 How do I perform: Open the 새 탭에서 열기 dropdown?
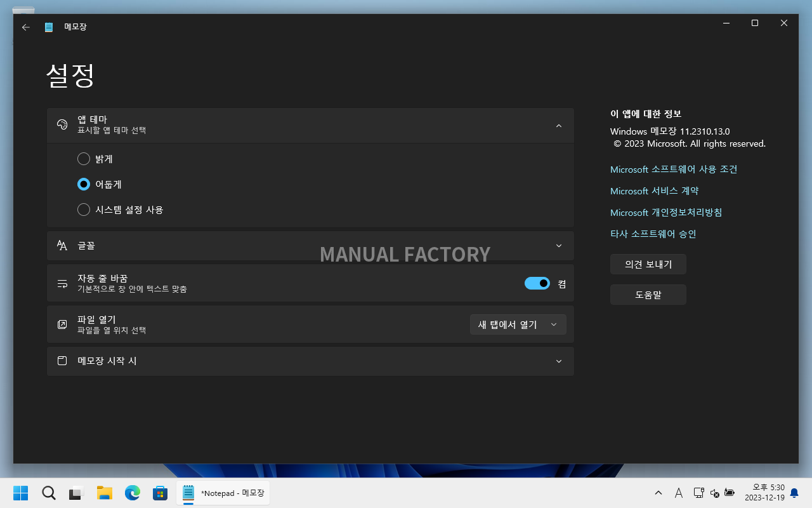518,324
